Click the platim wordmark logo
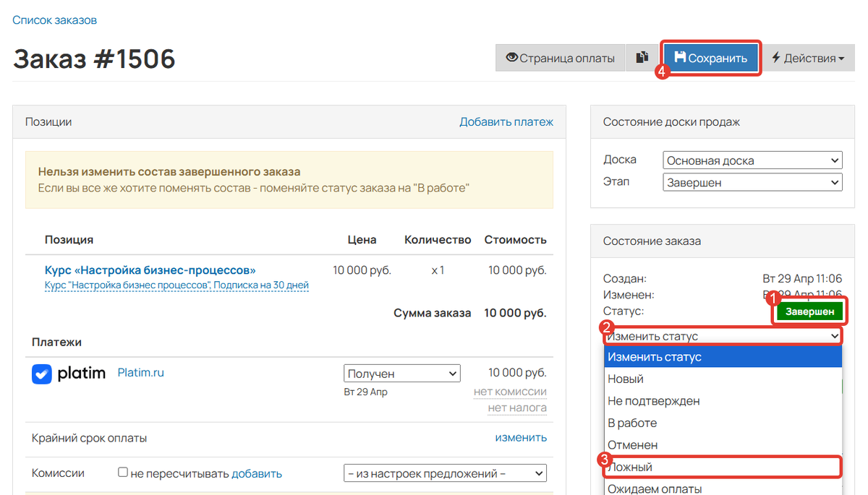Viewport: 868px width, 495px height. pyautogui.click(x=81, y=374)
